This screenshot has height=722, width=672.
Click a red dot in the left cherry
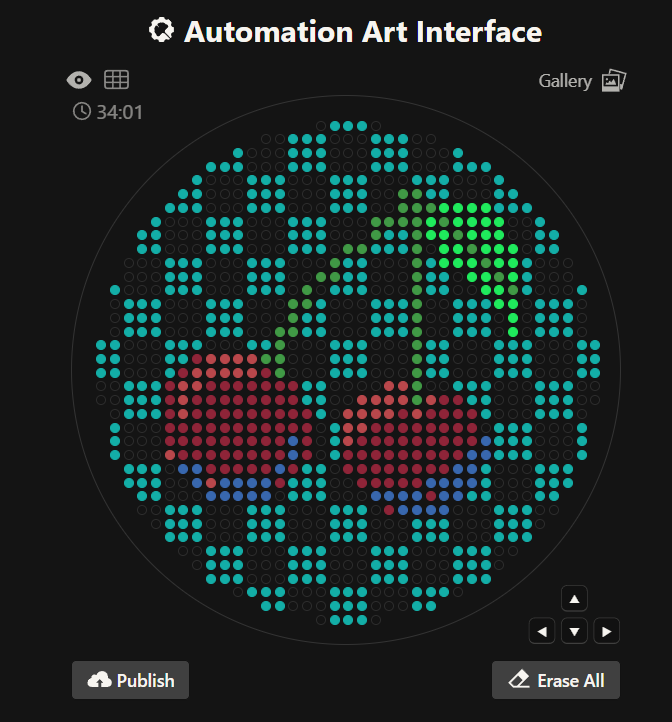coord(238,413)
